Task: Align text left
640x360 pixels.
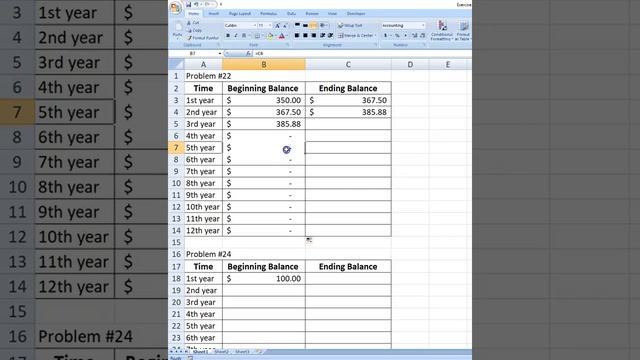Action: 297,35
